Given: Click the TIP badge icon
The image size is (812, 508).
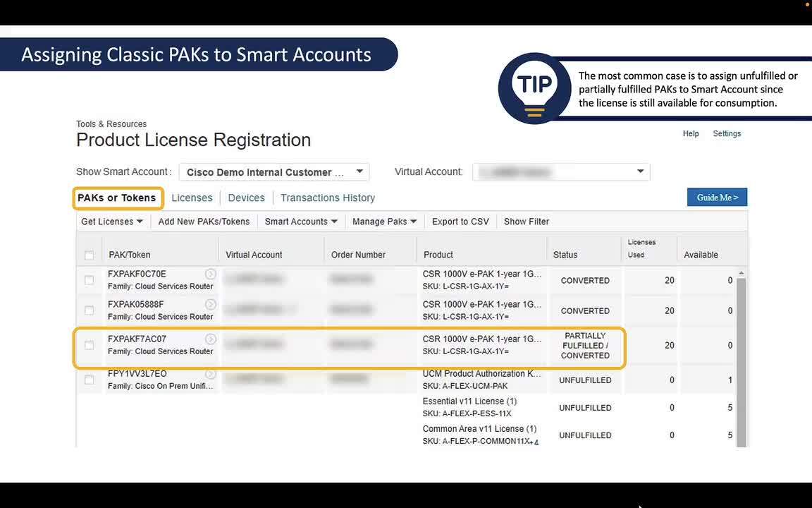Looking at the screenshot, I should 534,87.
